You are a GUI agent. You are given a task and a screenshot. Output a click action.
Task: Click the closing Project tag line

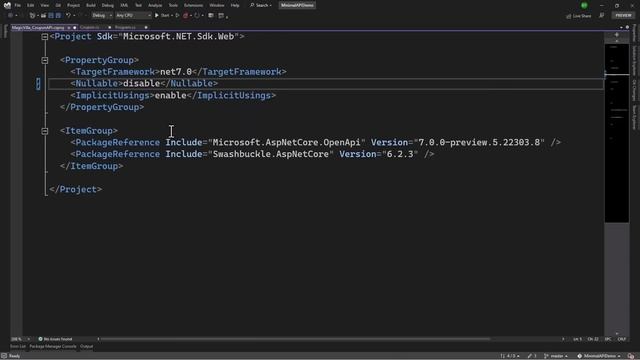click(x=76, y=189)
